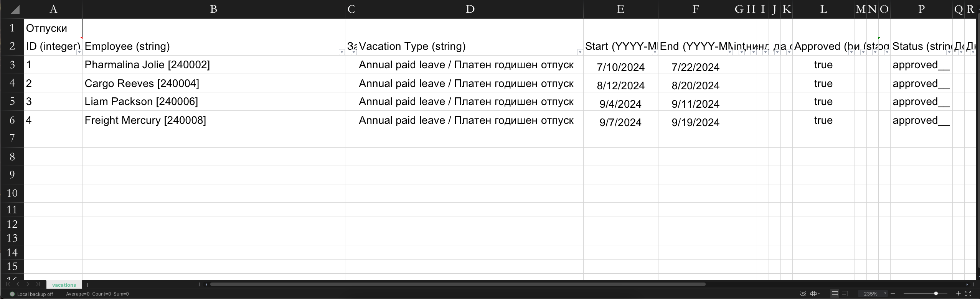Select column L header
The height and width of the screenshot is (299, 980).
(823, 9)
